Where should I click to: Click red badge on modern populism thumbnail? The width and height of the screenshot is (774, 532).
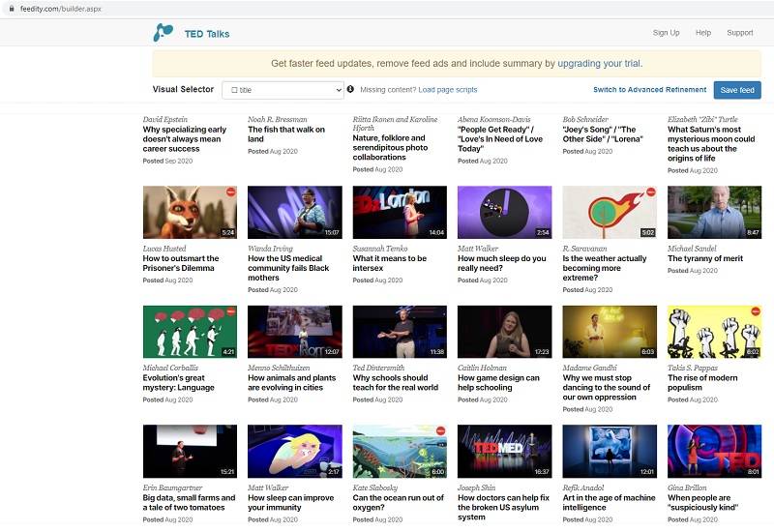pos(754,312)
